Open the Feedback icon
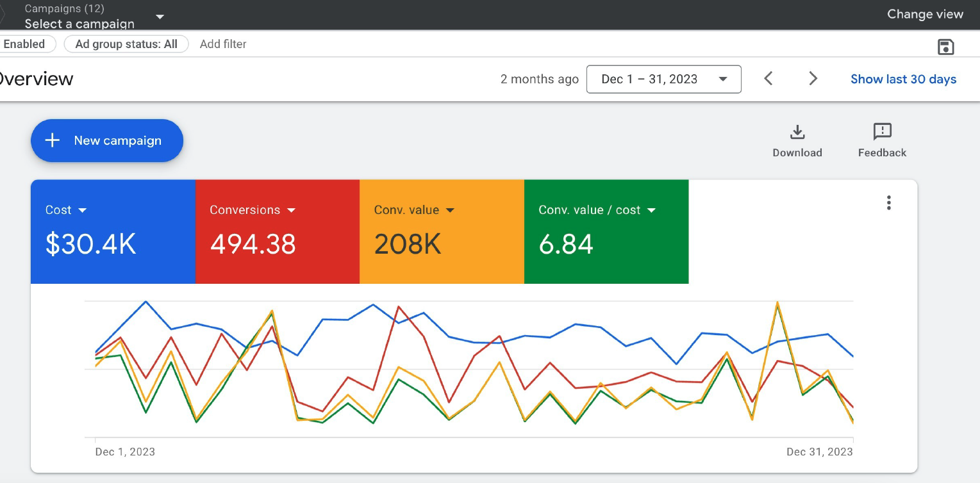This screenshot has height=483, width=980. (x=882, y=132)
